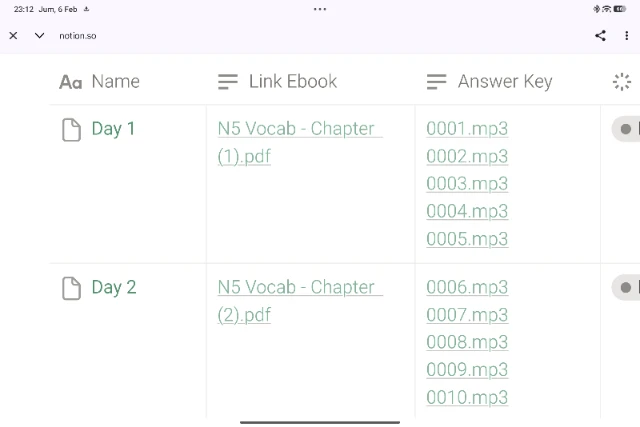Play the 0001.mp3 file
640x427 pixels.
coord(467,129)
